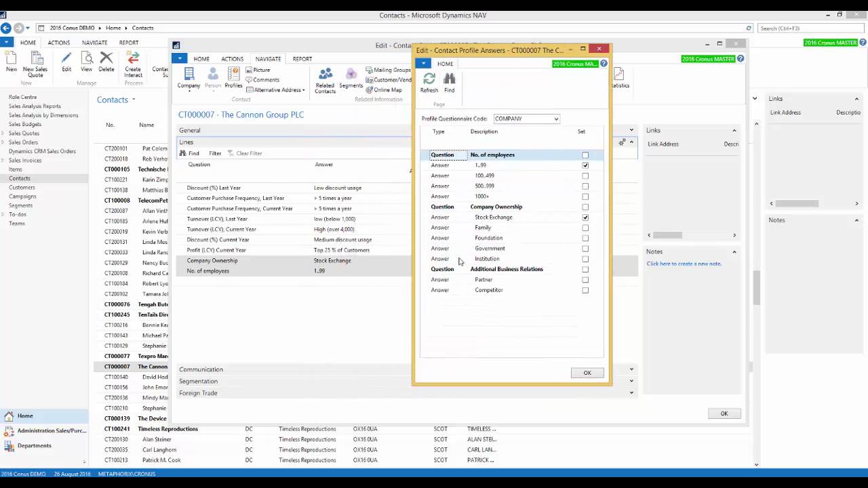
Task: Expand the Foreign Trade FastTab
Action: [x=407, y=393]
